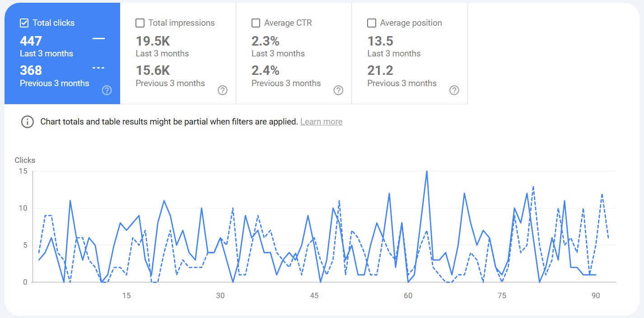Click help icon on Total clicks card
The height and width of the screenshot is (318, 644).
click(107, 90)
